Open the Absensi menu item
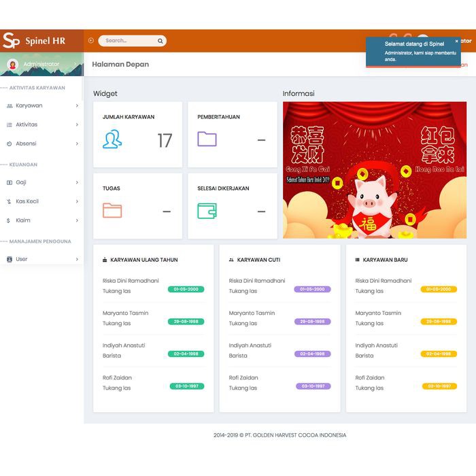Viewport: 476px width, 476px height. [26, 143]
